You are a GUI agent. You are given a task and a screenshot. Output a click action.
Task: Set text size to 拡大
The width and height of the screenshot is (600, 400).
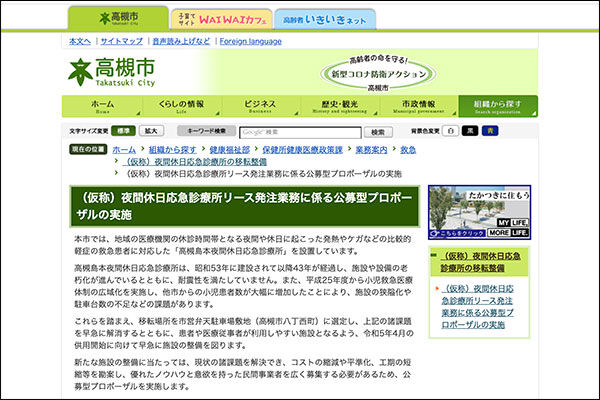pos(152,131)
